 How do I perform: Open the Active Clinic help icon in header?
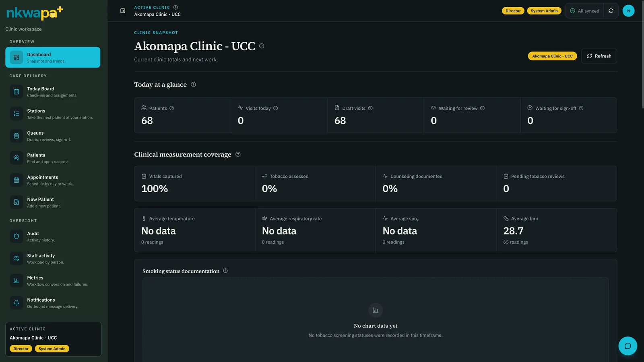pos(175,7)
